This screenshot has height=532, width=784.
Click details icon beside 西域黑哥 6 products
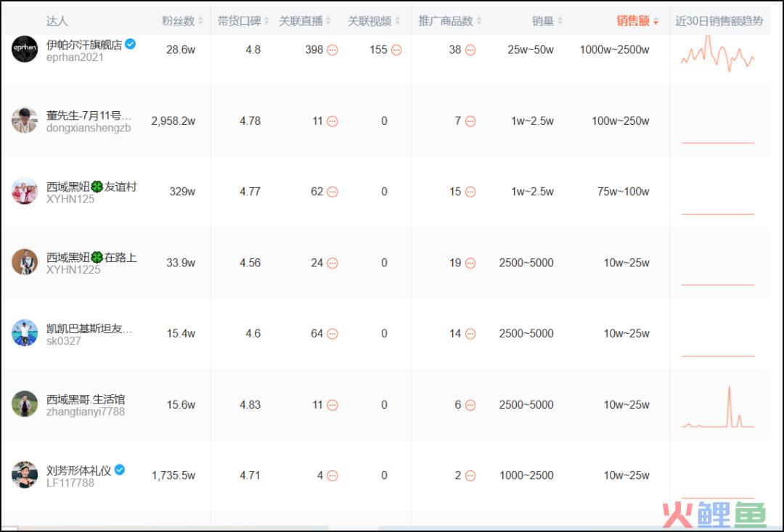pos(470,405)
